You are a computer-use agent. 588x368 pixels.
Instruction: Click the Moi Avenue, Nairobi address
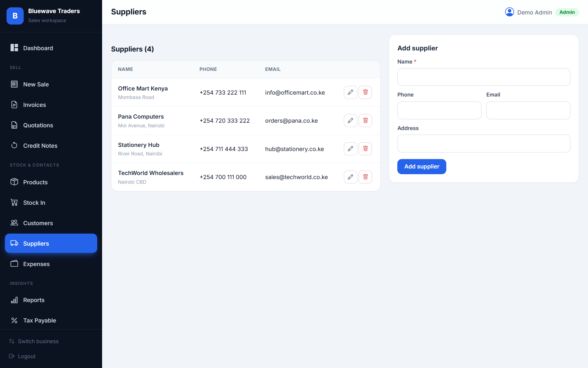click(141, 125)
